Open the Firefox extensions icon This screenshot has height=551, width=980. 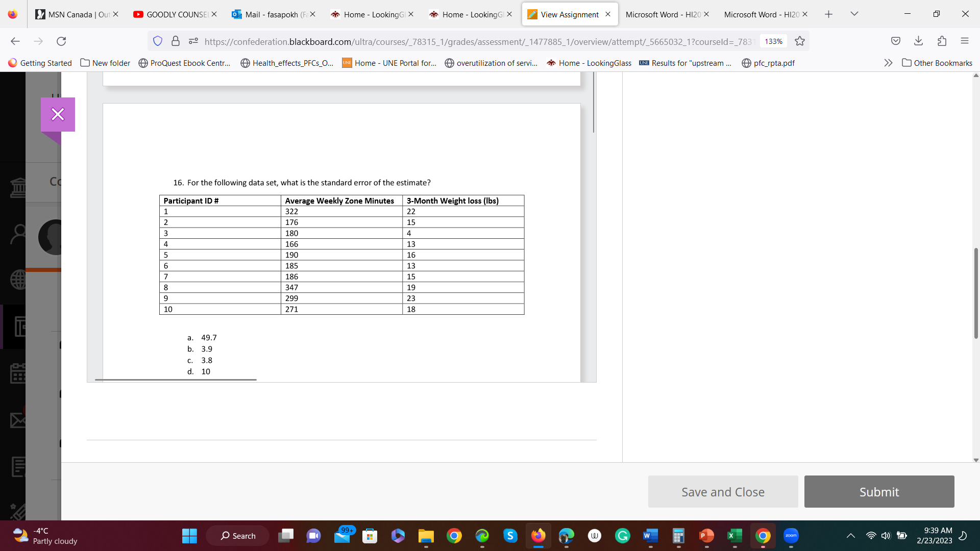click(x=942, y=41)
